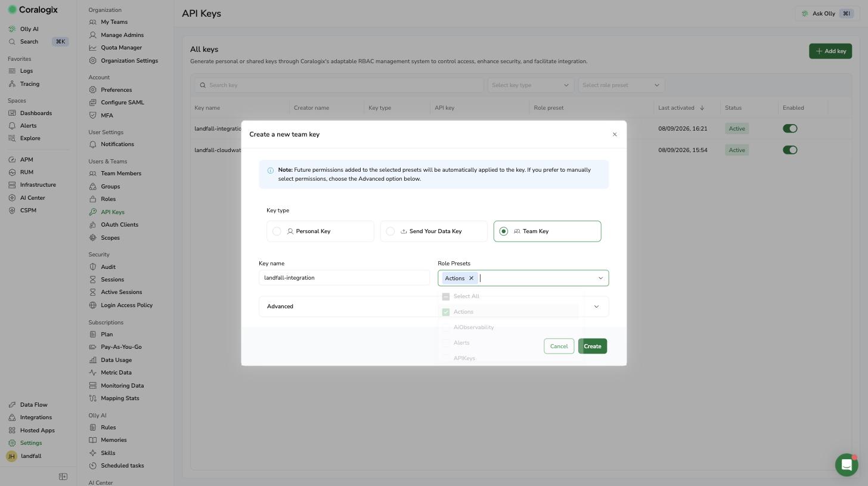Edit the Key name field
This screenshot has height=486, width=868.
click(x=344, y=278)
